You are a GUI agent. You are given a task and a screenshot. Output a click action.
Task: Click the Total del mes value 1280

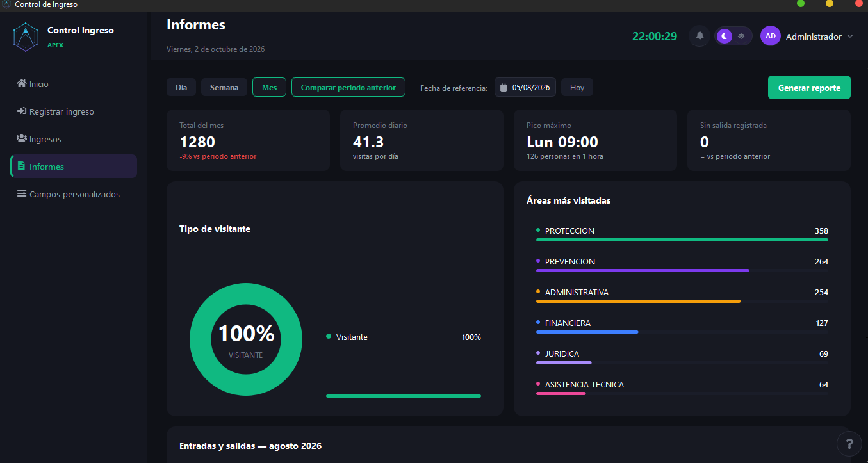coord(197,142)
